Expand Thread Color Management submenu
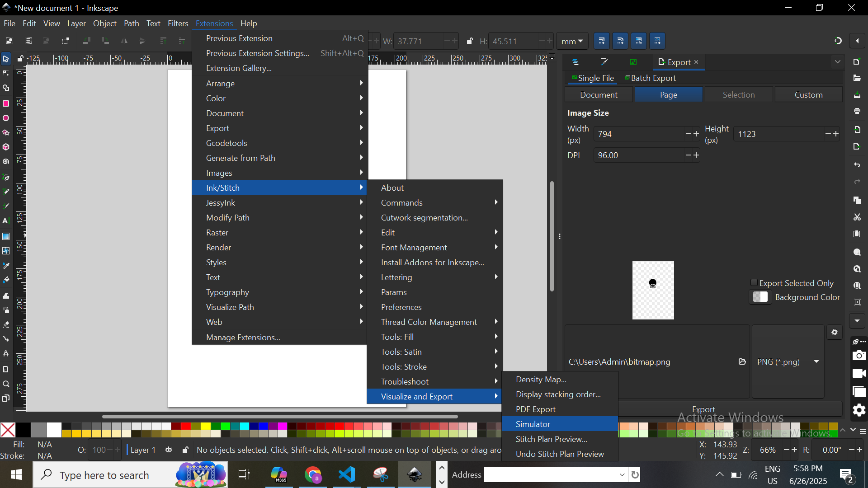 coord(435,322)
